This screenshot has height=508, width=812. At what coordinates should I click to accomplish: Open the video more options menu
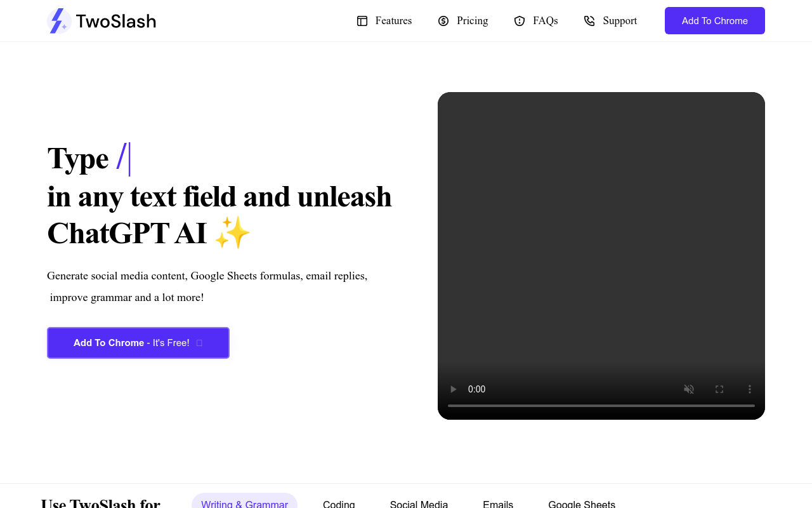click(x=750, y=389)
